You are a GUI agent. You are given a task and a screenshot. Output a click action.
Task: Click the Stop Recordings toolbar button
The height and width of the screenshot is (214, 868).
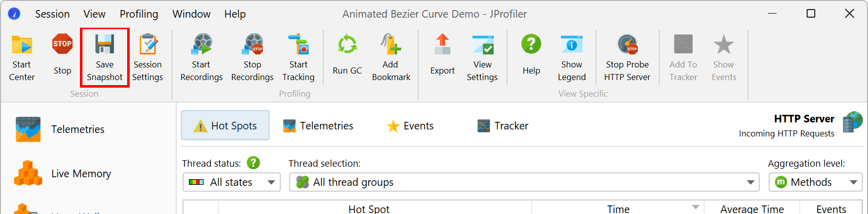(x=252, y=56)
